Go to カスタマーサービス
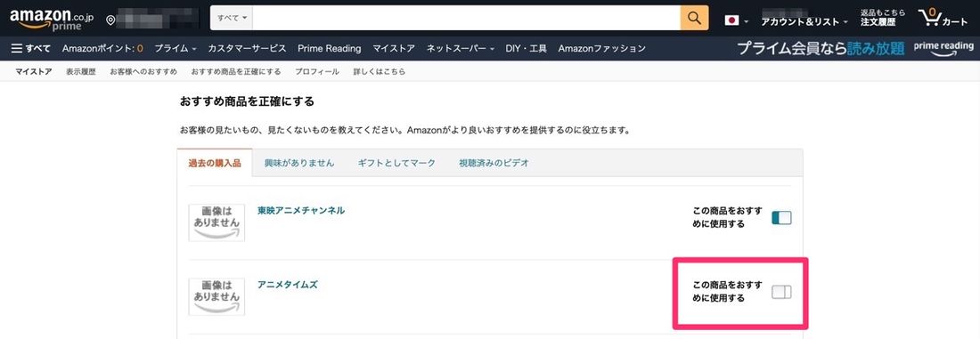 [x=247, y=48]
